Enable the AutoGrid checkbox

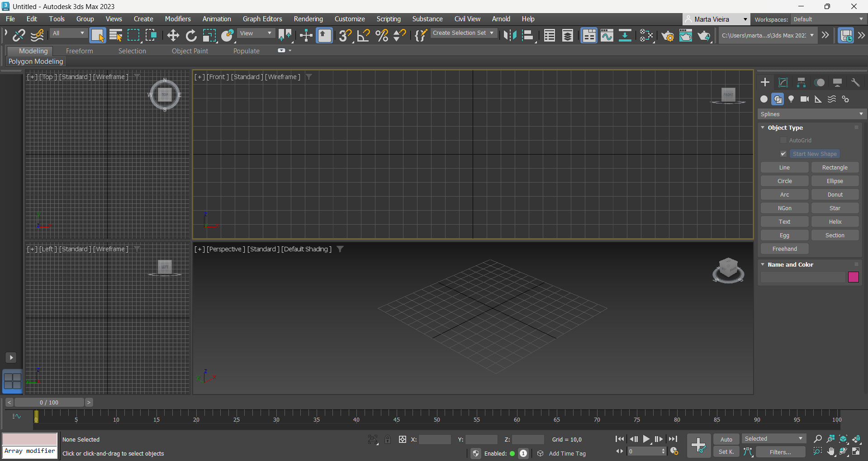pyautogui.click(x=783, y=141)
